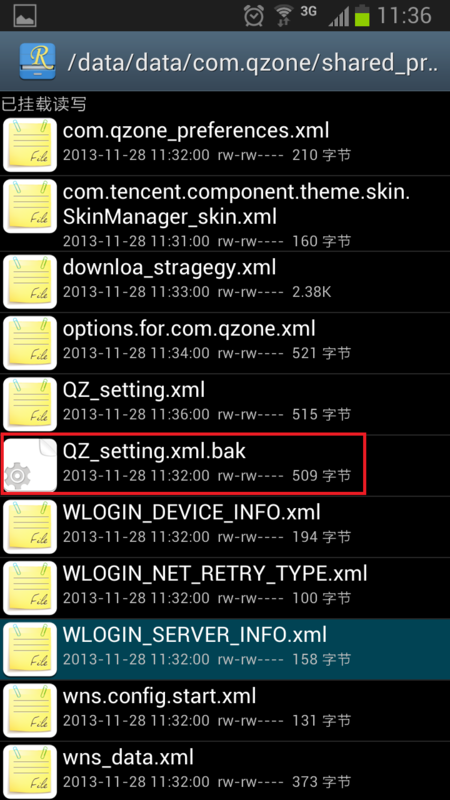Image resolution: width=450 pixels, height=800 pixels.
Task: Open the highlighted WLOGIN_SERVER_INFO.xml entry
Action: [225, 649]
